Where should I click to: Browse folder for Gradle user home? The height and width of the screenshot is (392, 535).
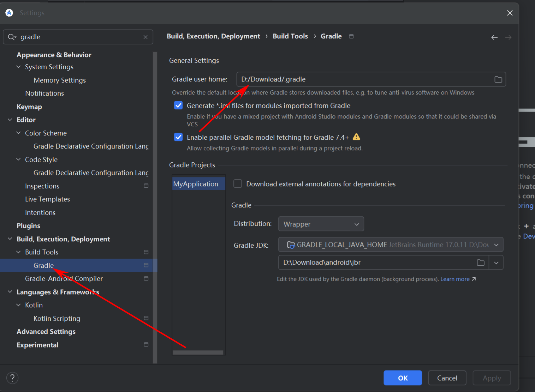[x=498, y=79]
